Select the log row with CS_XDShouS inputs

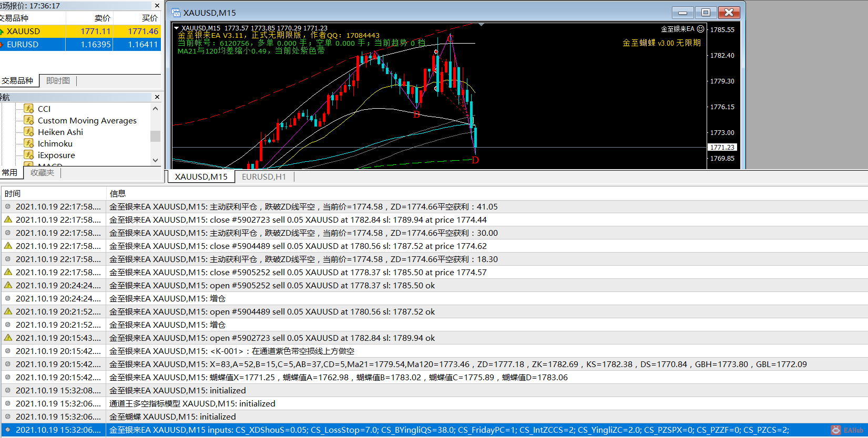pos(434,430)
